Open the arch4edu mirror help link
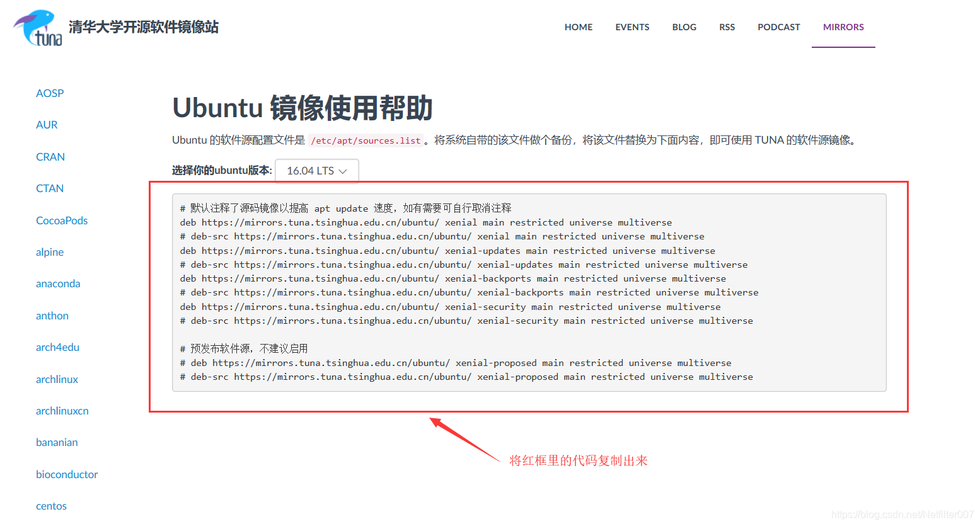The width and height of the screenshot is (980, 526). point(57,347)
